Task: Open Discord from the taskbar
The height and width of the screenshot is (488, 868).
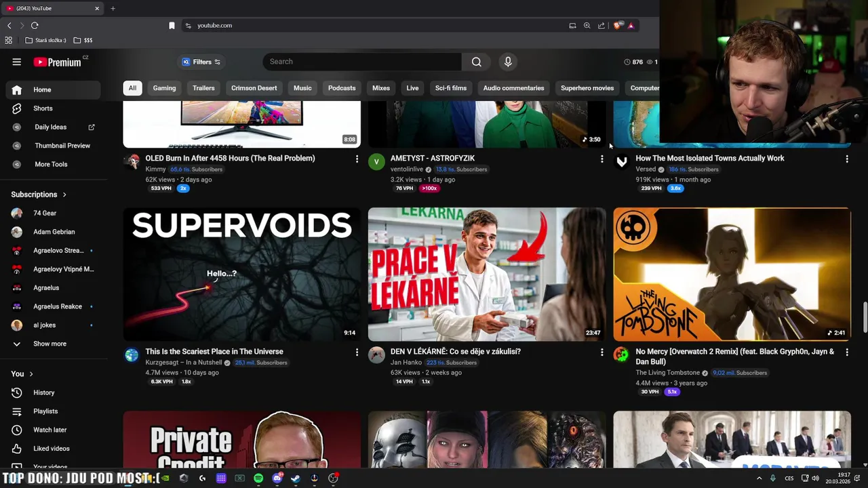Action: click(x=277, y=479)
